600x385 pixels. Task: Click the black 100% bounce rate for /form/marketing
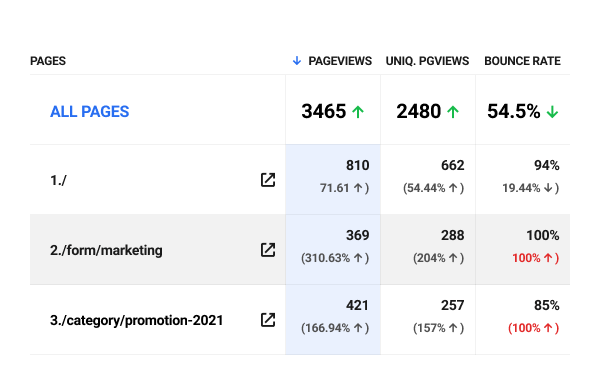543,235
